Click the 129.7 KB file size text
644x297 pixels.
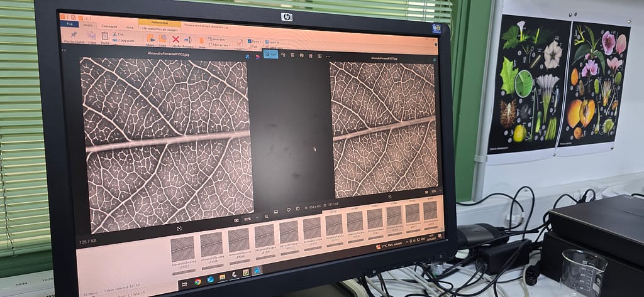(87, 241)
